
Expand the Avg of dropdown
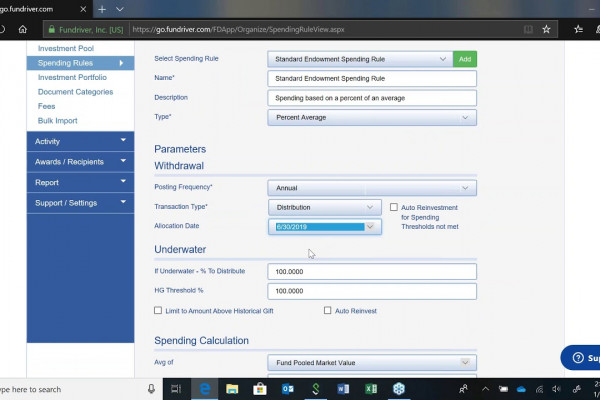[372, 362]
